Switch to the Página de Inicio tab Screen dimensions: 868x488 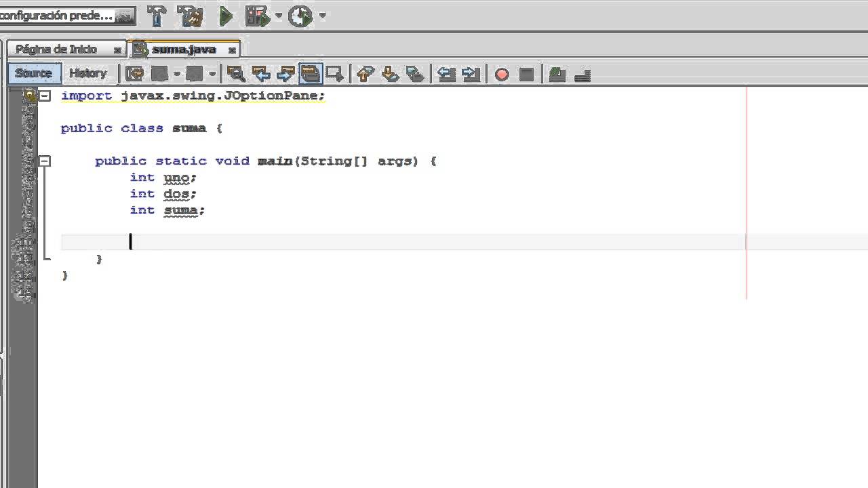pos(57,49)
